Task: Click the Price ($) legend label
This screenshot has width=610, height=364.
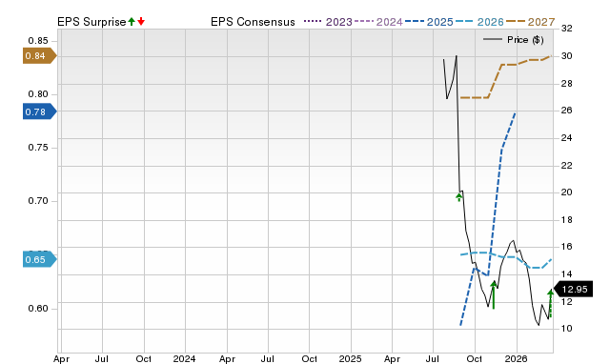Action: (525, 40)
